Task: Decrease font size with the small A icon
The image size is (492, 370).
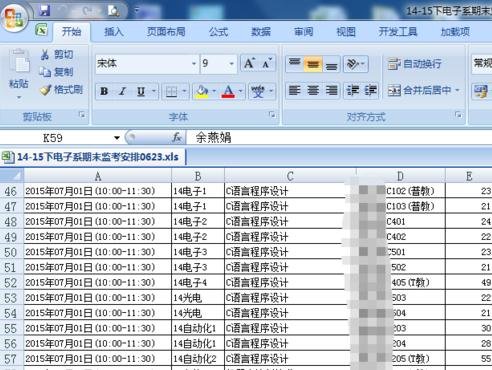Action: [x=267, y=63]
